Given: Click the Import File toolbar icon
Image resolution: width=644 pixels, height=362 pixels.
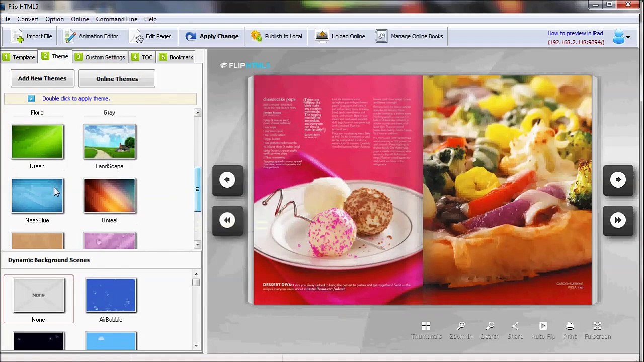Looking at the screenshot, I should [x=18, y=36].
